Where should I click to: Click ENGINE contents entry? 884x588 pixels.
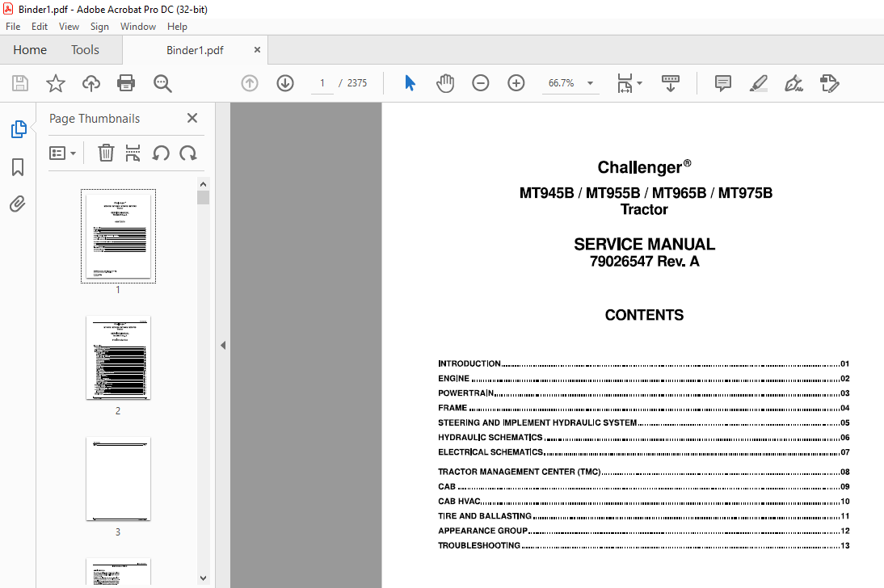coord(644,378)
